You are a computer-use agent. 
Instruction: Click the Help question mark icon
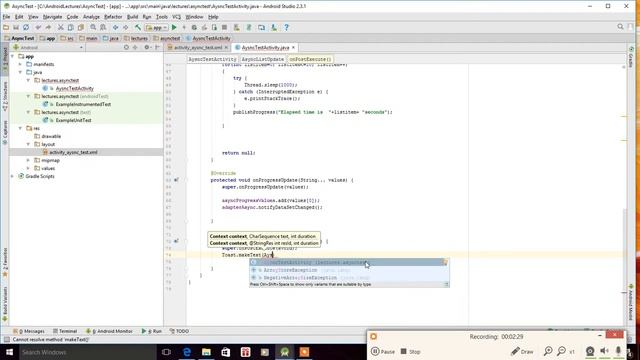pos(287,27)
